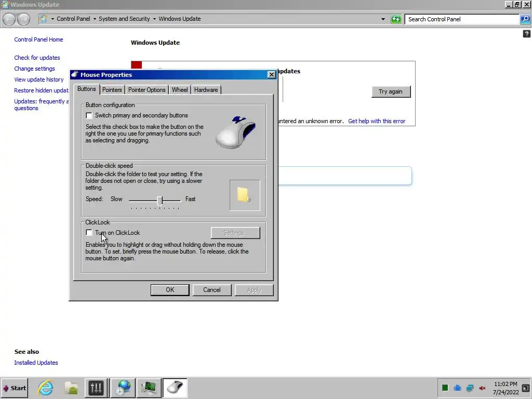The image size is (532, 399).
Task: Open View update history link
Action: click(x=38, y=79)
